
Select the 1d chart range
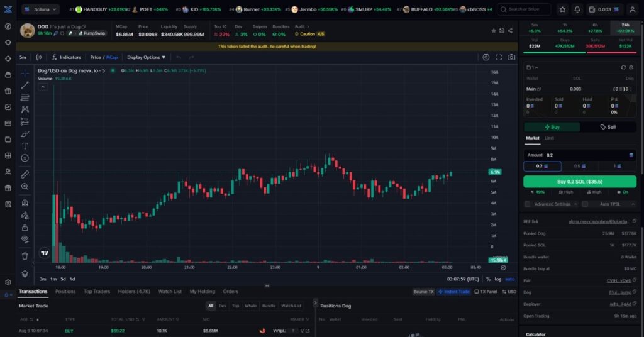tap(72, 279)
